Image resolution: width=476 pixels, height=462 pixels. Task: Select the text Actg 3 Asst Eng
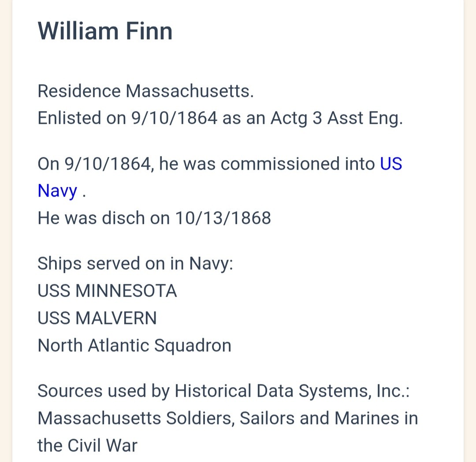pos(336,118)
